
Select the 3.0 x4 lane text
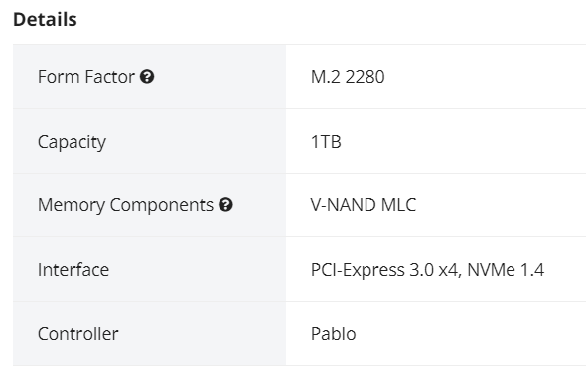pos(434,270)
